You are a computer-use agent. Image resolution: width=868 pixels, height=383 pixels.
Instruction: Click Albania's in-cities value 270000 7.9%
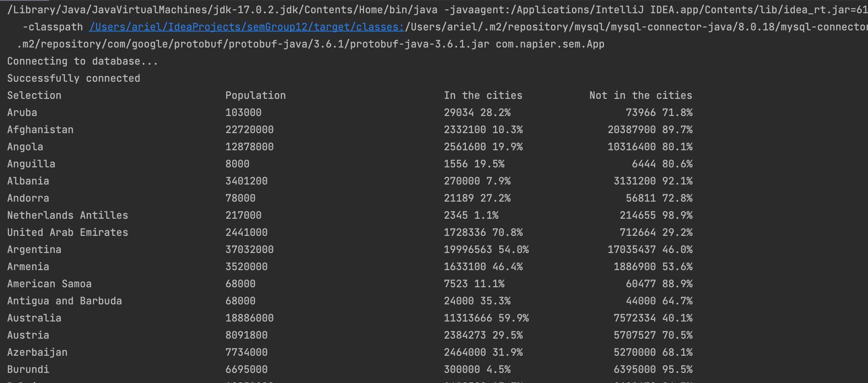[477, 181]
